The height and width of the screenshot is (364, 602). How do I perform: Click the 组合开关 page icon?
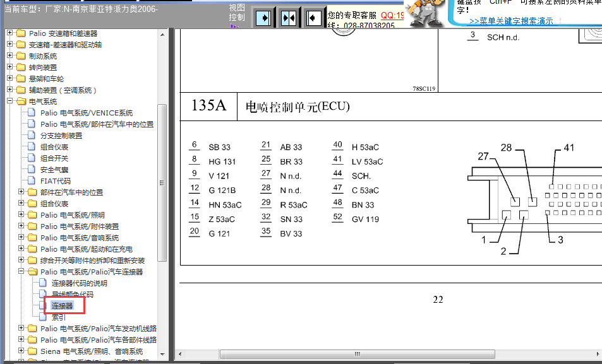click(x=32, y=158)
